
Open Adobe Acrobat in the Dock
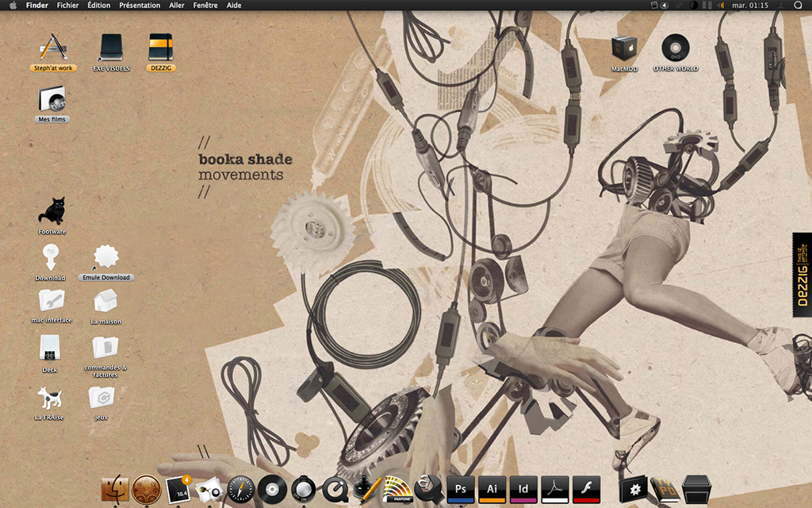(555, 490)
